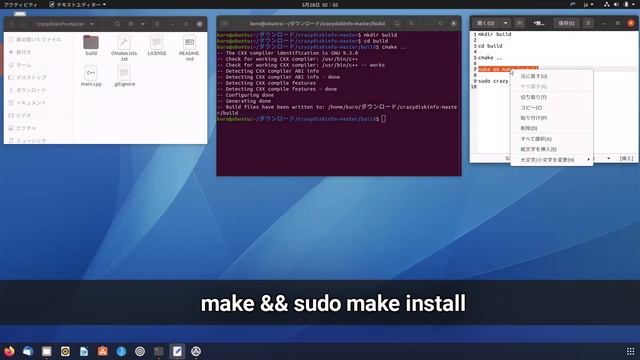Open new tab icon in terminal header

(225, 24)
